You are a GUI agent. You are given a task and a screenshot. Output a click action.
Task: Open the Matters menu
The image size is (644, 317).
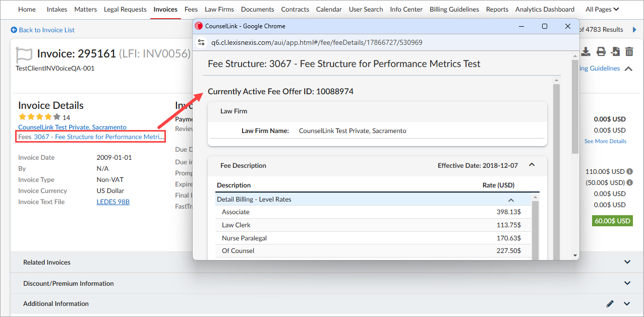coord(86,9)
